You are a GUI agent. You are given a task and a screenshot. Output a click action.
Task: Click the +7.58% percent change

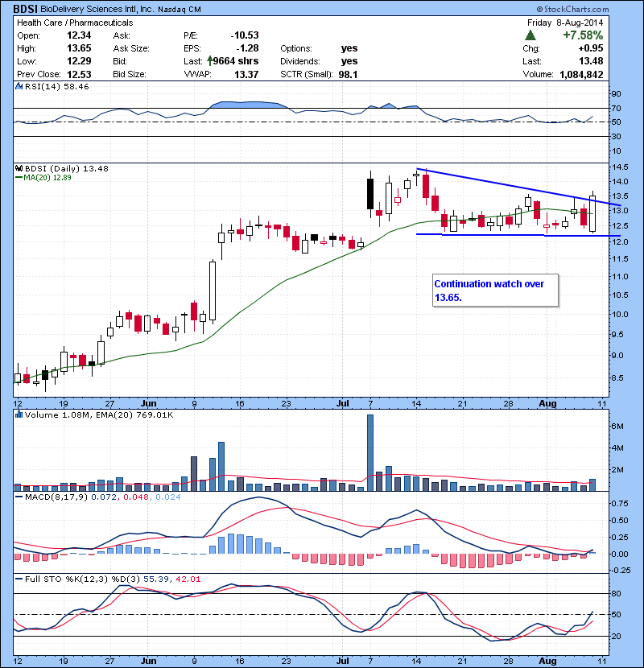tap(583, 35)
